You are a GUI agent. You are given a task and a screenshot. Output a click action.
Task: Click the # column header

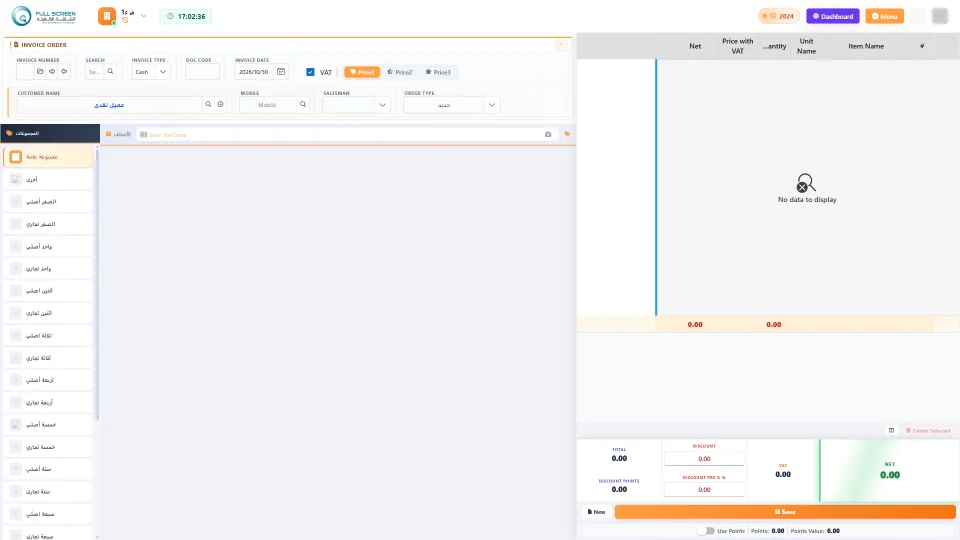point(922,46)
